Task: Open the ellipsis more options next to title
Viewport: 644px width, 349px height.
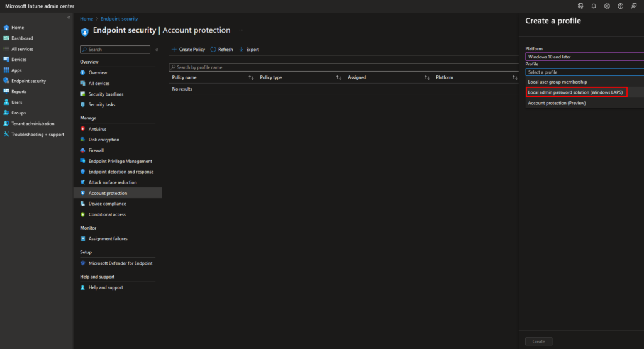Action: [x=241, y=30]
